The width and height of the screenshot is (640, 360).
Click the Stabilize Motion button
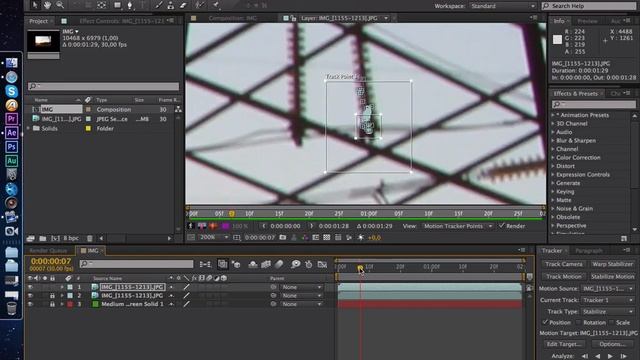point(613,276)
